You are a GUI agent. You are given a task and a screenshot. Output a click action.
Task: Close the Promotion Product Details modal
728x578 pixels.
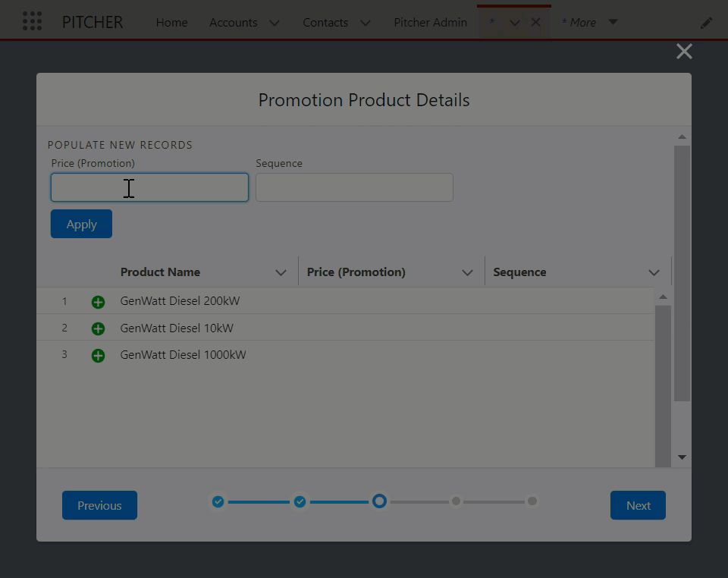point(684,52)
